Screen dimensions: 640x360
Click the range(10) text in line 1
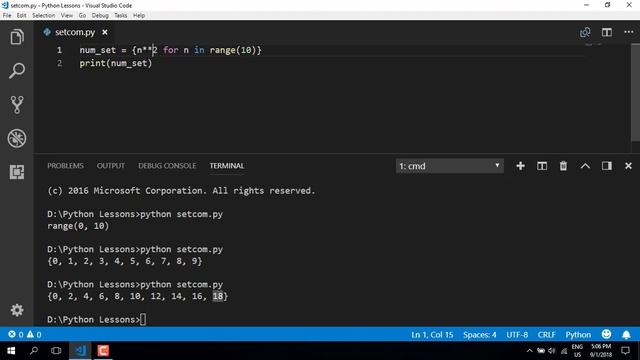(233, 50)
